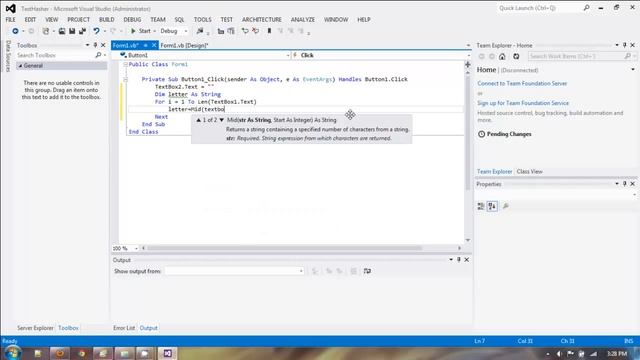The height and width of the screenshot is (360, 640).
Task: Click the Start button label
Action: click(144, 31)
